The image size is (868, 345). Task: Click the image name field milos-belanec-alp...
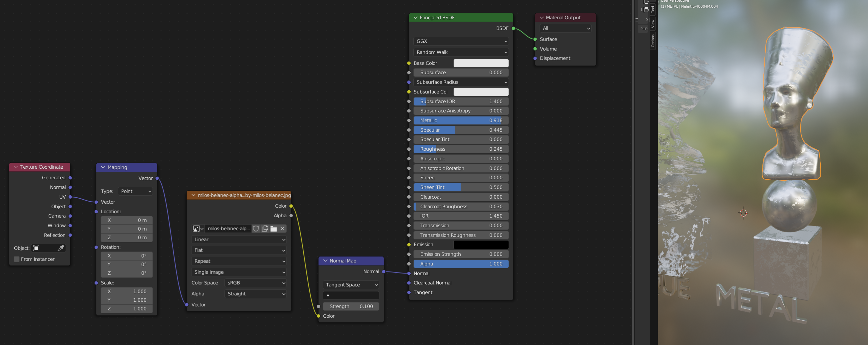click(x=228, y=229)
